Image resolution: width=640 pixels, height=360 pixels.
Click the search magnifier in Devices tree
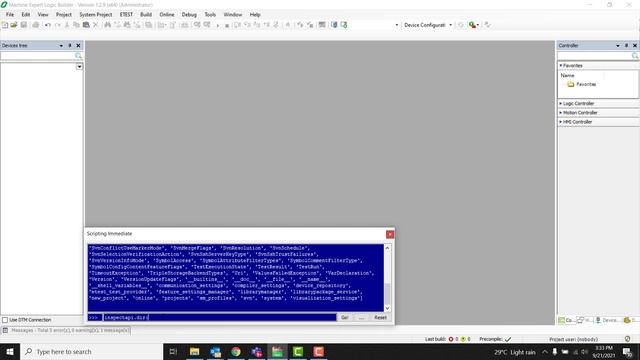tap(78, 56)
